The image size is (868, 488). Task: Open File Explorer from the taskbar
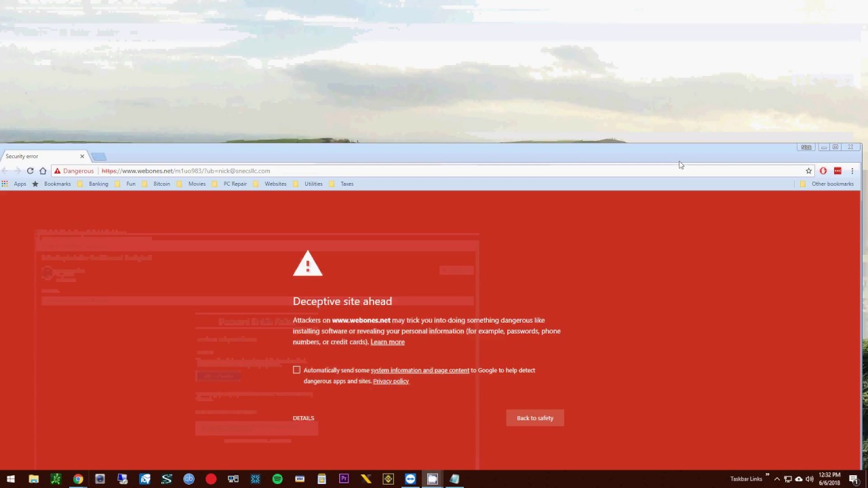click(33, 479)
